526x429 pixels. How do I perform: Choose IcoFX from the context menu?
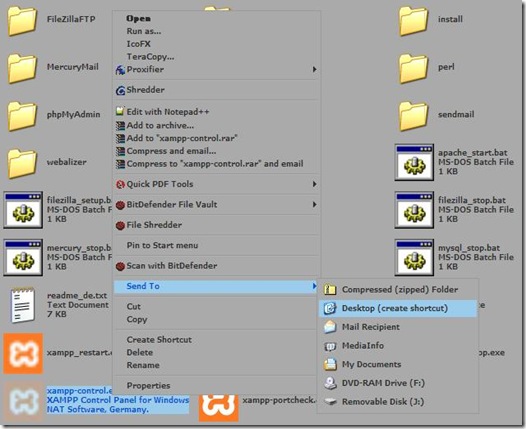(139, 44)
